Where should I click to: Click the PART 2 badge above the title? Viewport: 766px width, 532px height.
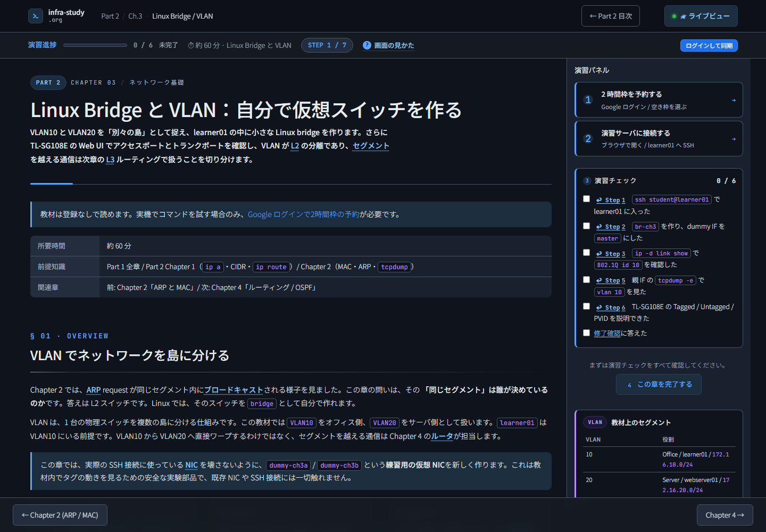click(x=48, y=82)
